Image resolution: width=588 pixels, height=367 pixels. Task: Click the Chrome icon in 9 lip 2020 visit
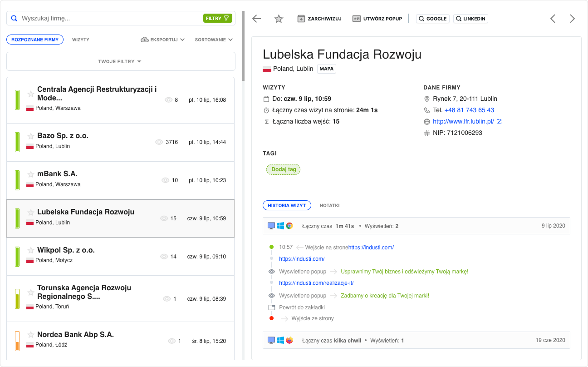tap(289, 226)
